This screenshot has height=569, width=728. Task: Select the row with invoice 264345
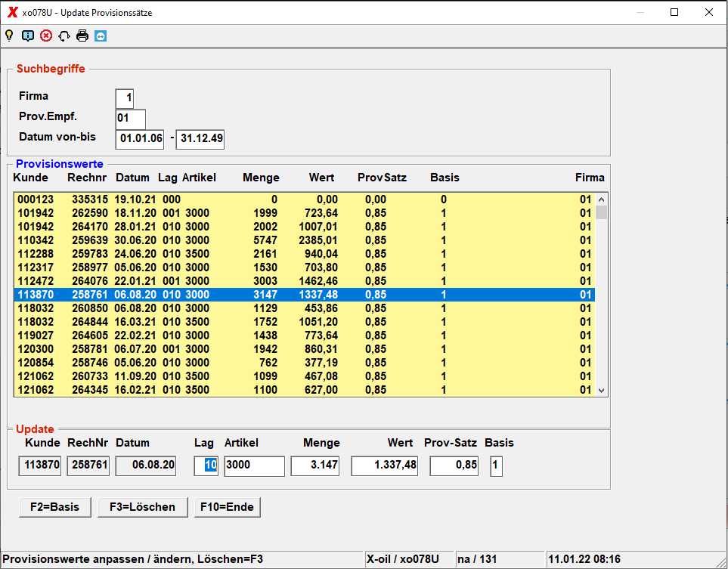[305, 390]
